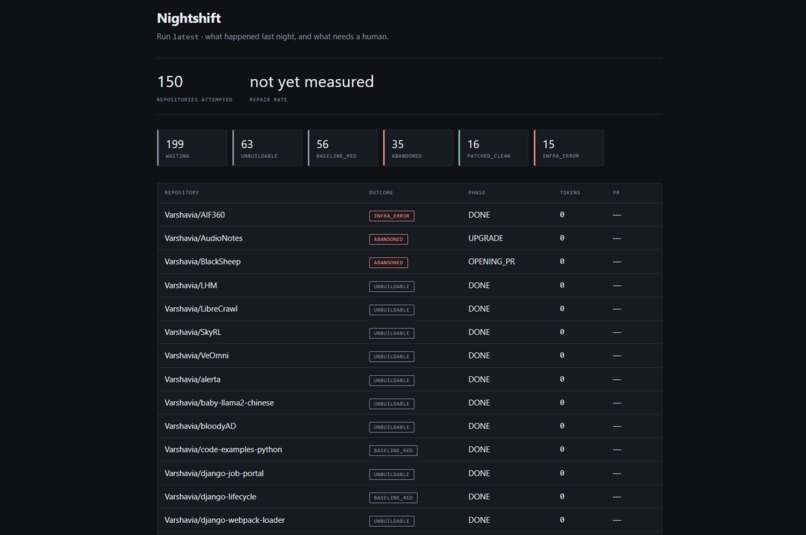
Task: Open the Varshavia/baby-llama2-chinese repository row
Action: click(x=409, y=402)
